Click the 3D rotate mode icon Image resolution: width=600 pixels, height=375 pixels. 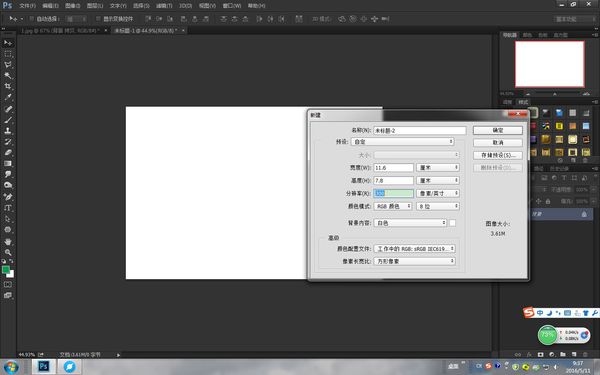point(342,19)
